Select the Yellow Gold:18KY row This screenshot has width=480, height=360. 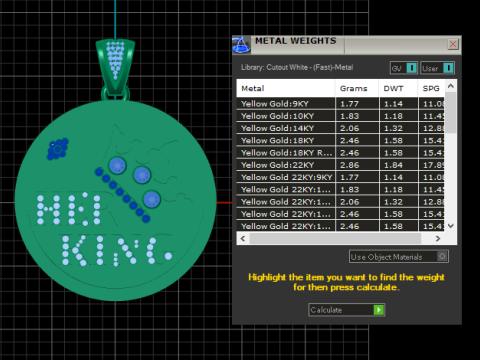click(340, 140)
